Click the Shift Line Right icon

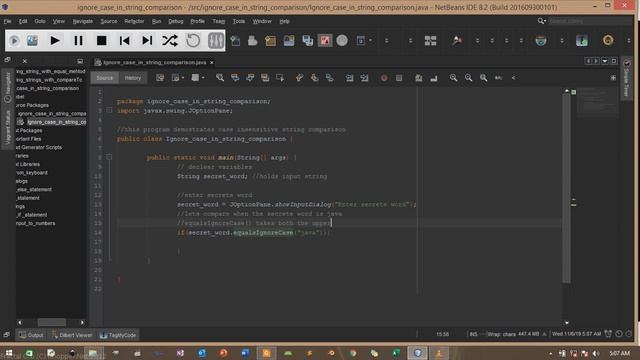(x=364, y=78)
